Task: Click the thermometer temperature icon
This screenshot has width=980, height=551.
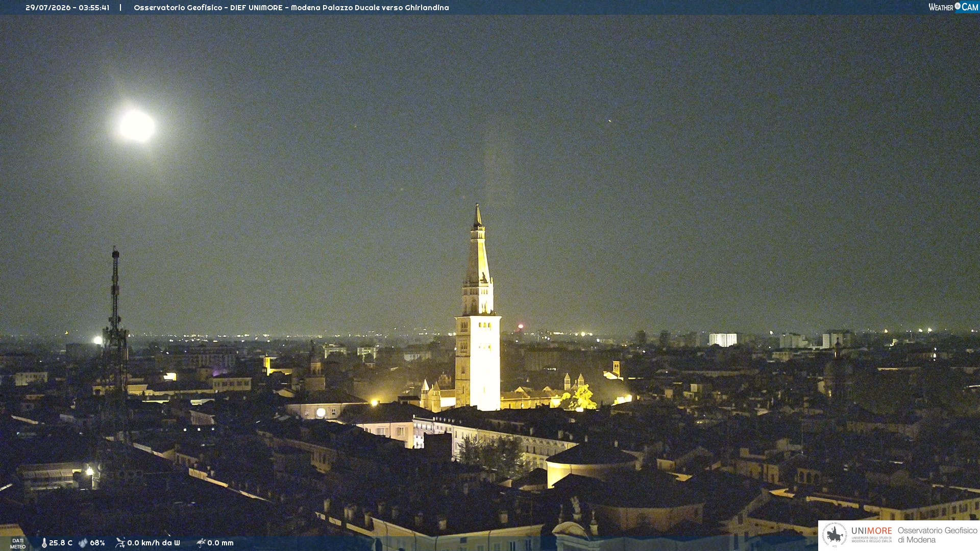Action: (44, 543)
